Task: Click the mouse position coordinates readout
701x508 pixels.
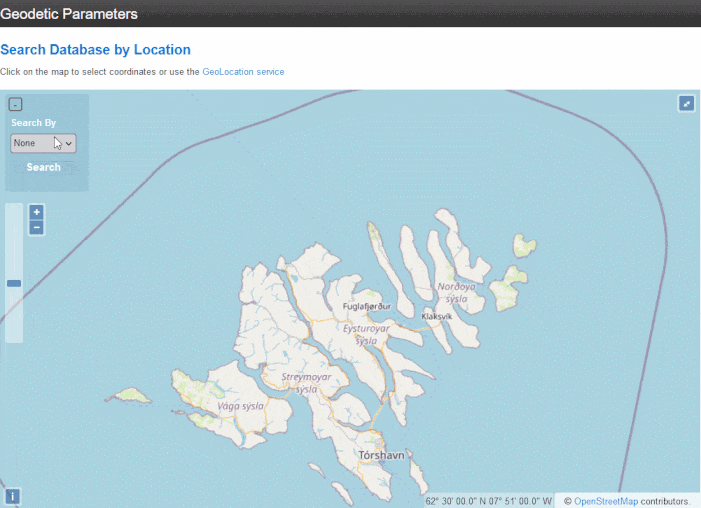Action: [x=488, y=501]
